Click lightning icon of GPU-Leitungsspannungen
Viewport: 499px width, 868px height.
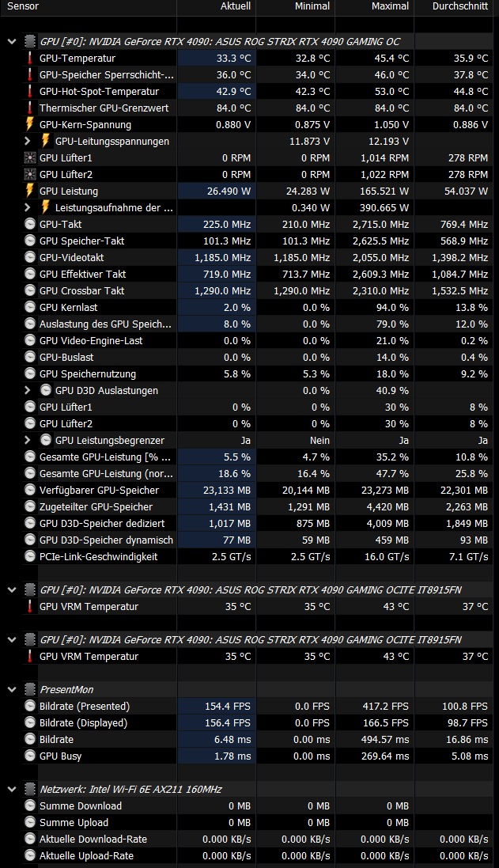point(46,141)
